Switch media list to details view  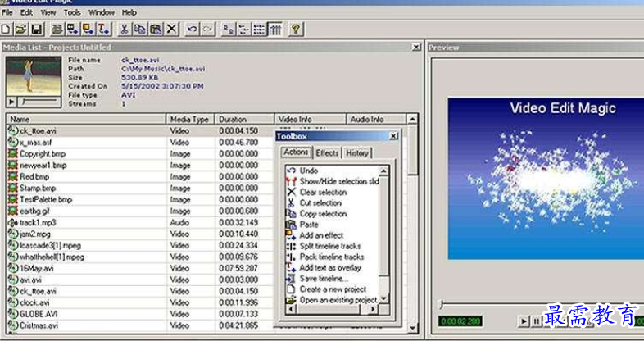coord(275,30)
